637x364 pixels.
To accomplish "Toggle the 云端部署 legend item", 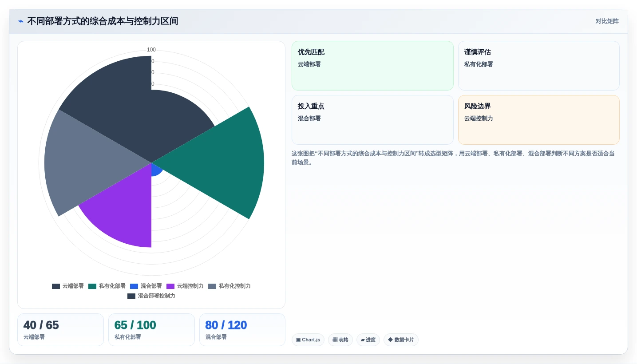I will pos(68,286).
